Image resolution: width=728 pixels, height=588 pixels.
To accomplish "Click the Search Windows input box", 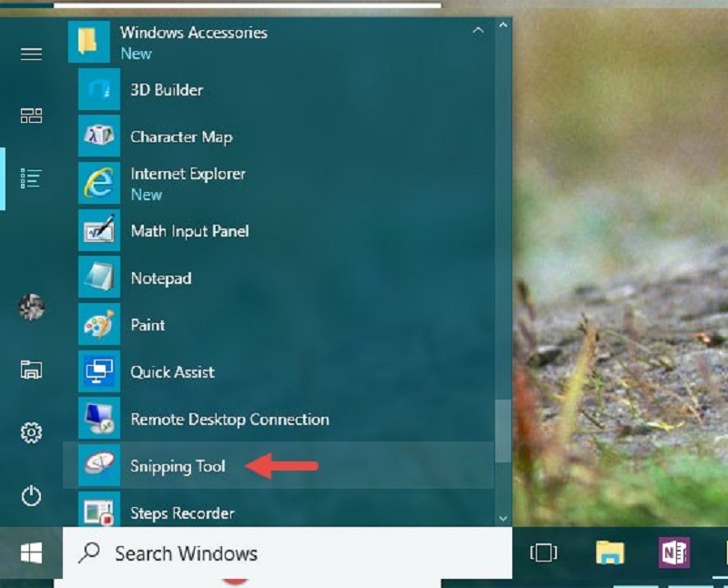I will point(287,553).
